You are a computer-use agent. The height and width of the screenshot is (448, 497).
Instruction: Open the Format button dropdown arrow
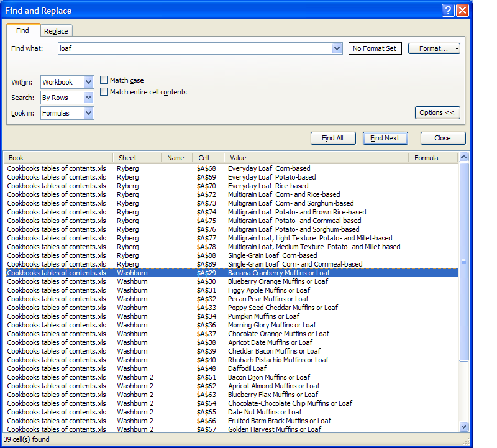click(457, 48)
